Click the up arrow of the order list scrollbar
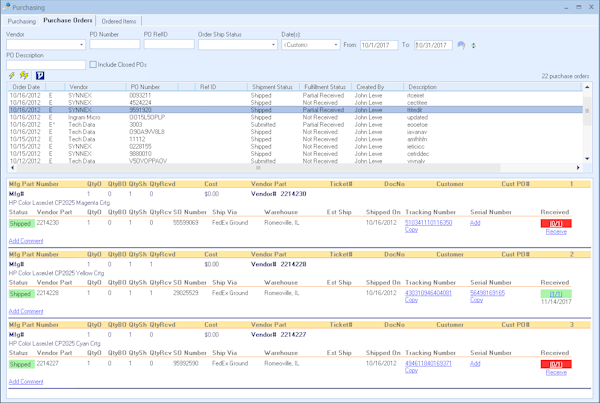This screenshot has height=403, width=600. 587,87
